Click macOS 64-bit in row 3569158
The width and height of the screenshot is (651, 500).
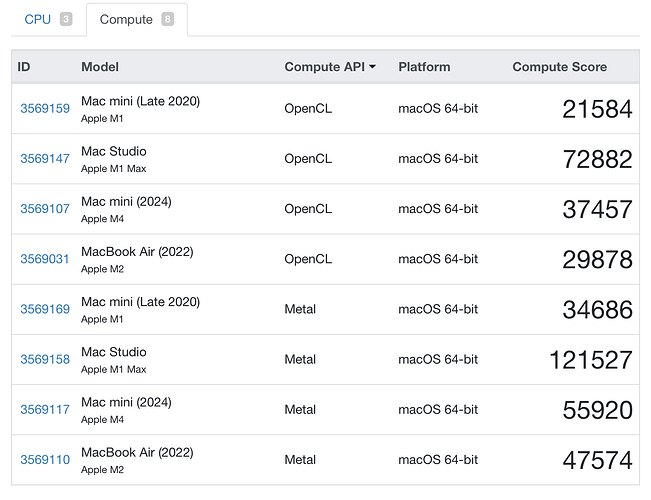[438, 359]
